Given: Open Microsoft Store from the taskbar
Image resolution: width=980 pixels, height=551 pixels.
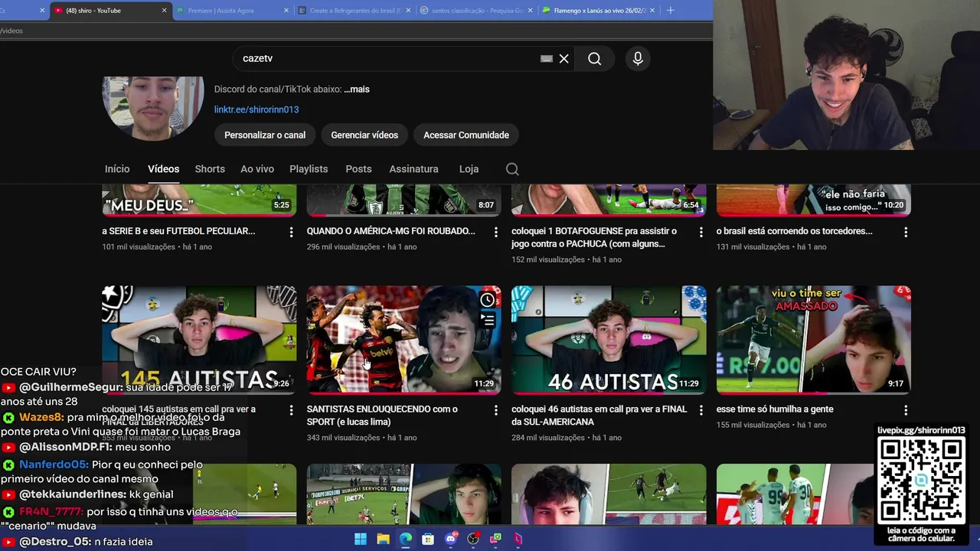Looking at the screenshot, I should click(428, 539).
